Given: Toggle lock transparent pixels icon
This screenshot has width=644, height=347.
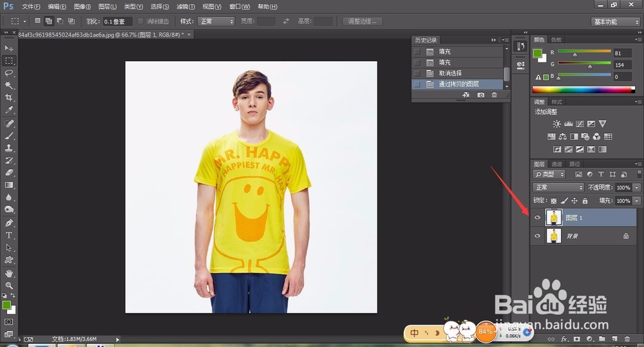Looking at the screenshot, I should [x=554, y=201].
